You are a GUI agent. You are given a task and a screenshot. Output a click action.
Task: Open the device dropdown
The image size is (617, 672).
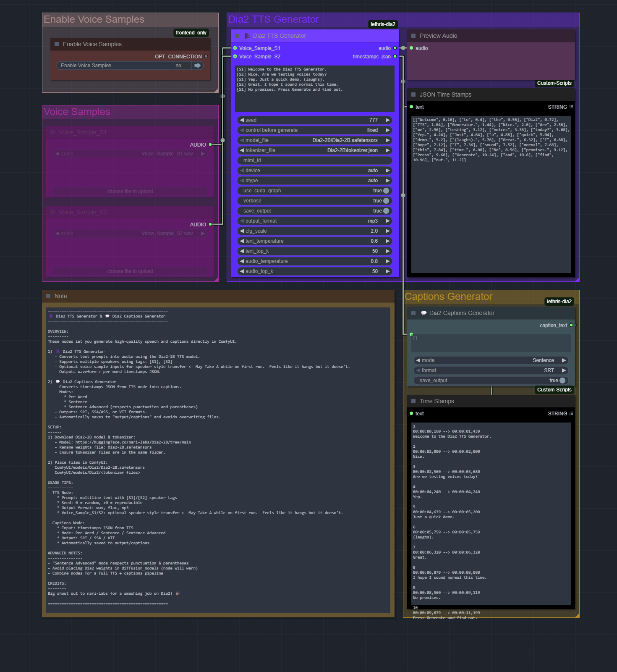(315, 171)
